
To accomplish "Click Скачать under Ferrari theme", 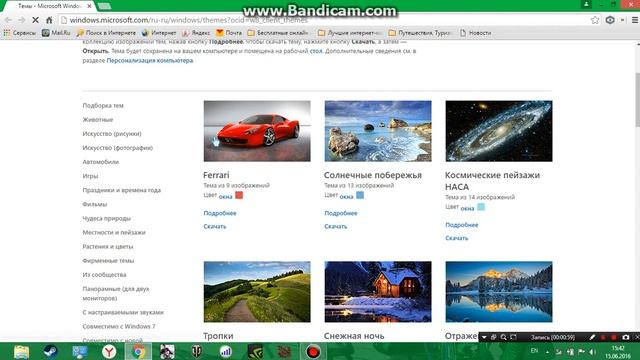I will tap(215, 226).
